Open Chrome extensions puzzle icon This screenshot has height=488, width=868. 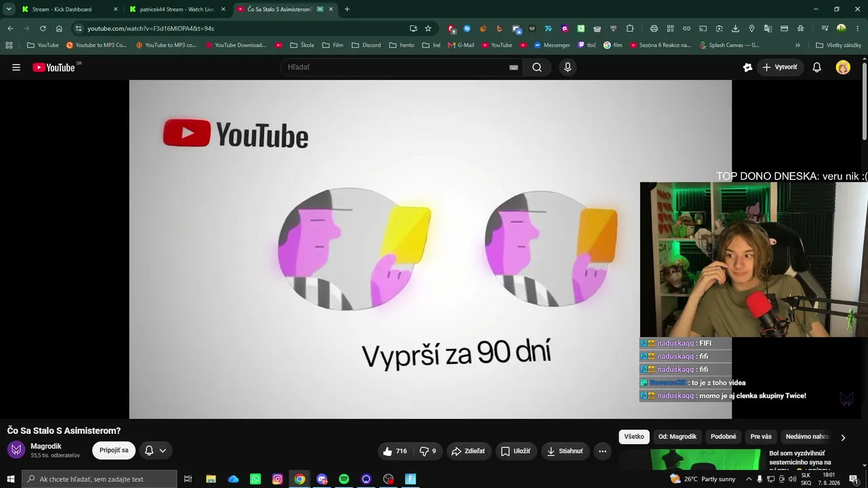[630, 28]
